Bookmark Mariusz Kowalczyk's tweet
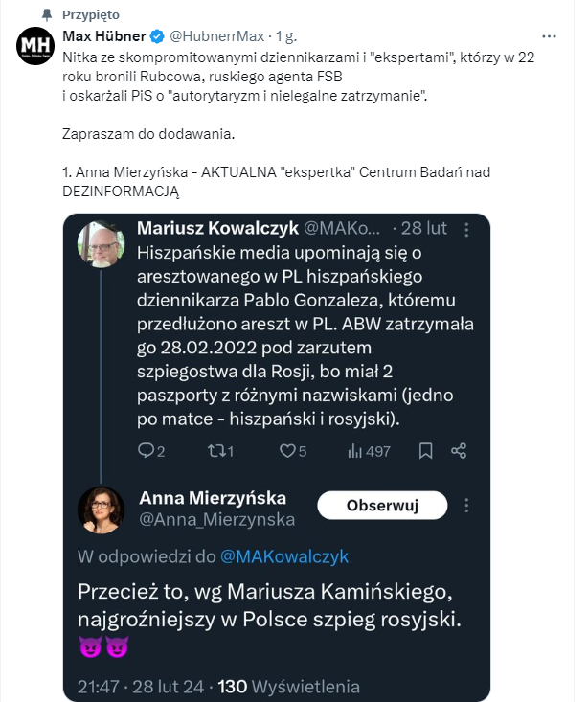588x702 pixels. [425, 450]
